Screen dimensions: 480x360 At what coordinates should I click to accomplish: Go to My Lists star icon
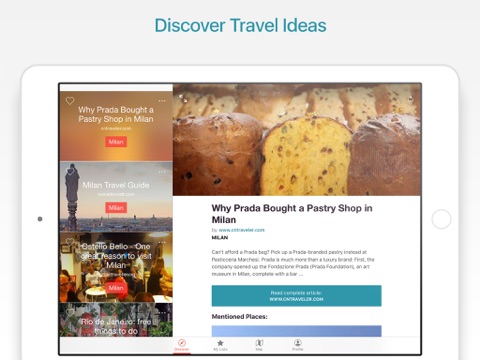(220, 345)
